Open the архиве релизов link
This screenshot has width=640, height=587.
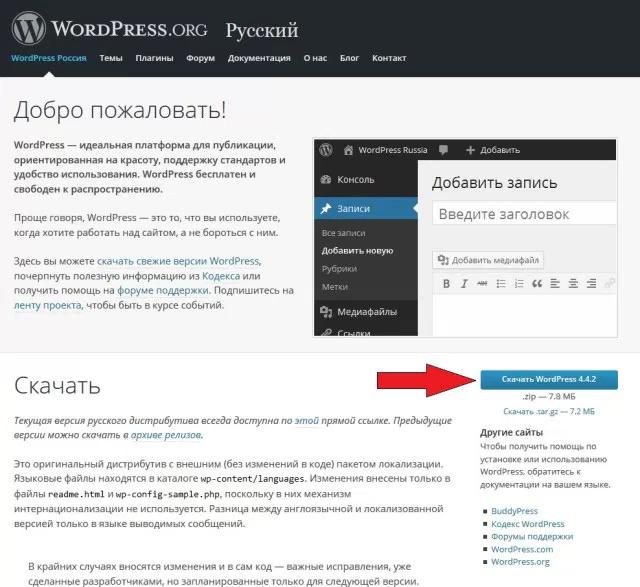[166, 435]
